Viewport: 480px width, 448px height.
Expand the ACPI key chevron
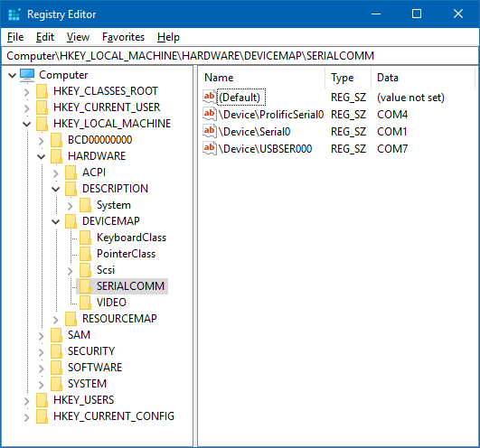(56, 173)
